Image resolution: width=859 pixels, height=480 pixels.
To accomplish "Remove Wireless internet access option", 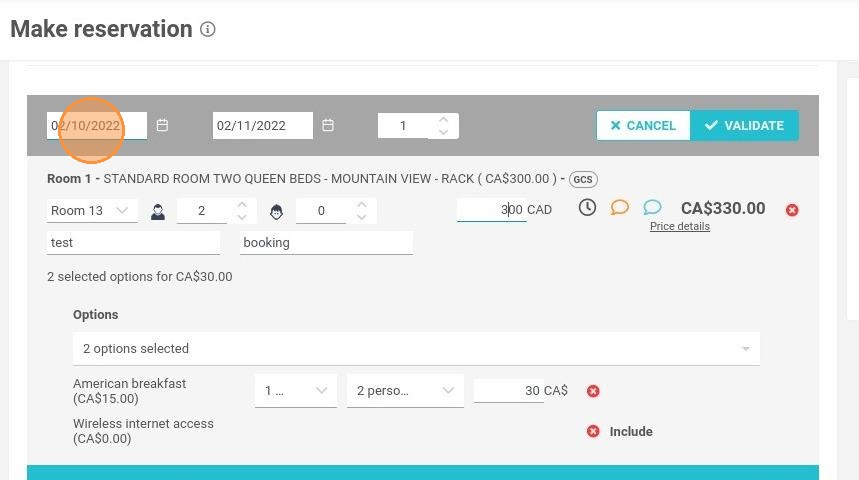I will pos(593,431).
